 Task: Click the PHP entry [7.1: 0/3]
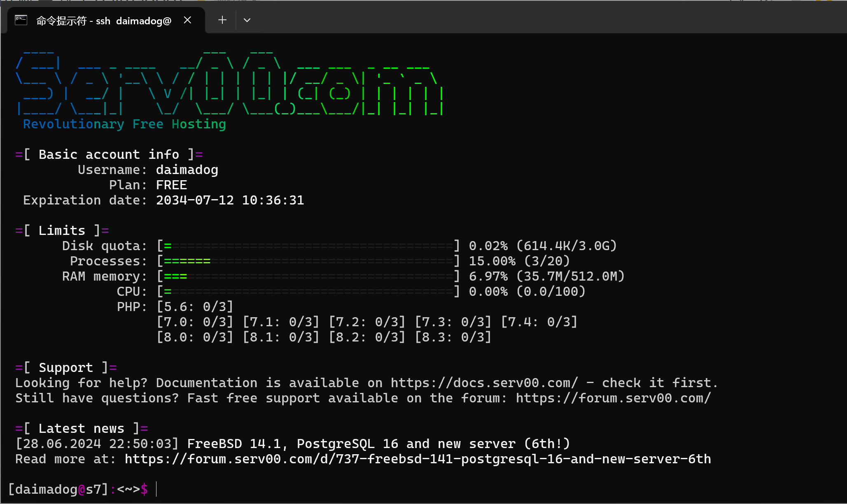coord(281,322)
